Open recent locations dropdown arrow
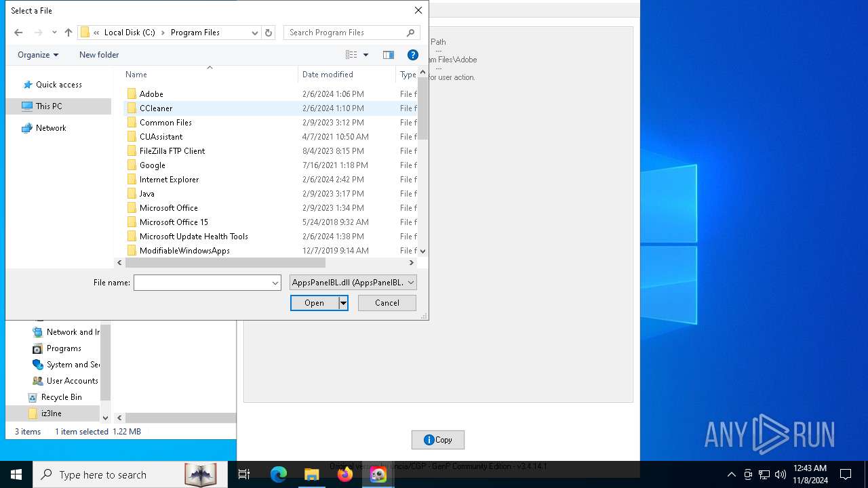 pos(53,33)
